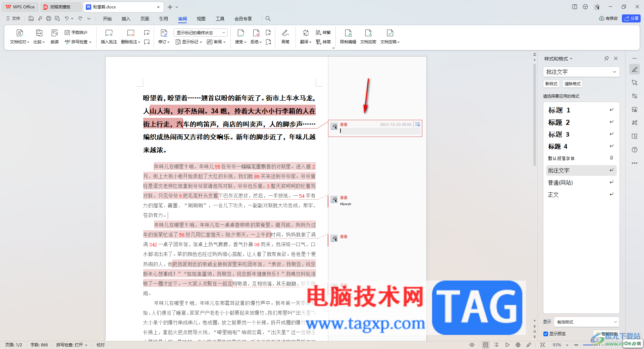Click the 修订 track changes icon
Image resolution: width=644 pixels, height=349 pixels.
[x=164, y=33]
